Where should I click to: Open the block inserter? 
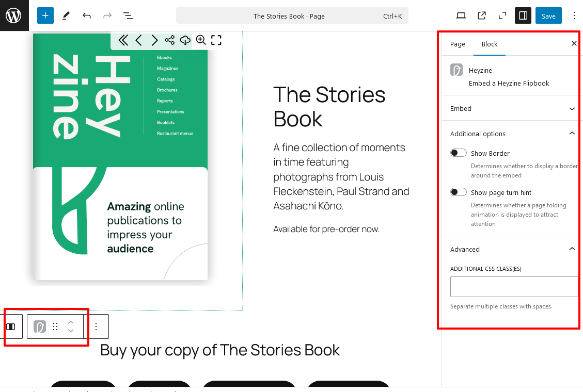point(45,15)
